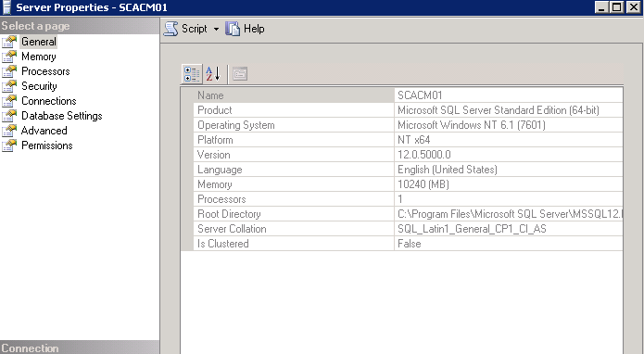Click the Help button
Viewport: 644px width, 354px height.
click(245, 29)
